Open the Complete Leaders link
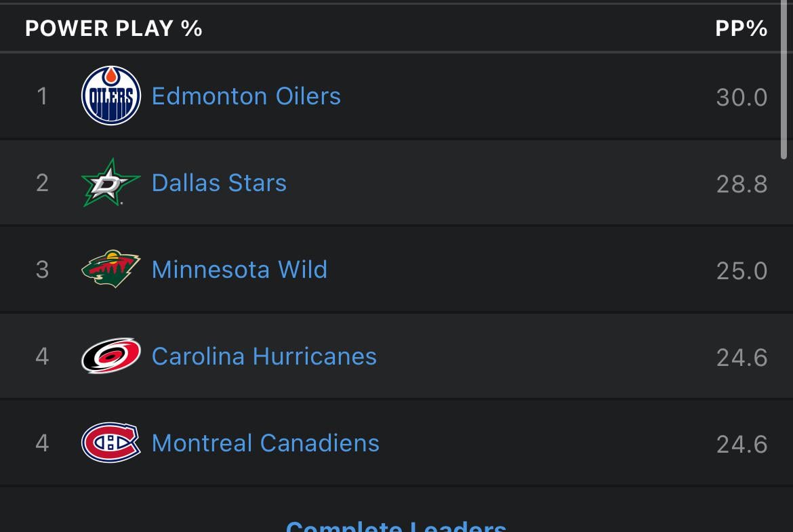793x532 pixels. tap(396, 526)
